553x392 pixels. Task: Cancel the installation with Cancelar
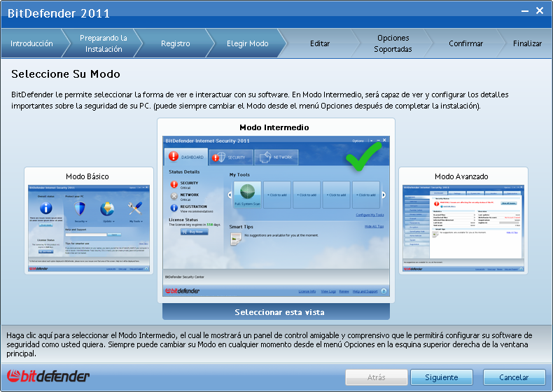click(514, 377)
